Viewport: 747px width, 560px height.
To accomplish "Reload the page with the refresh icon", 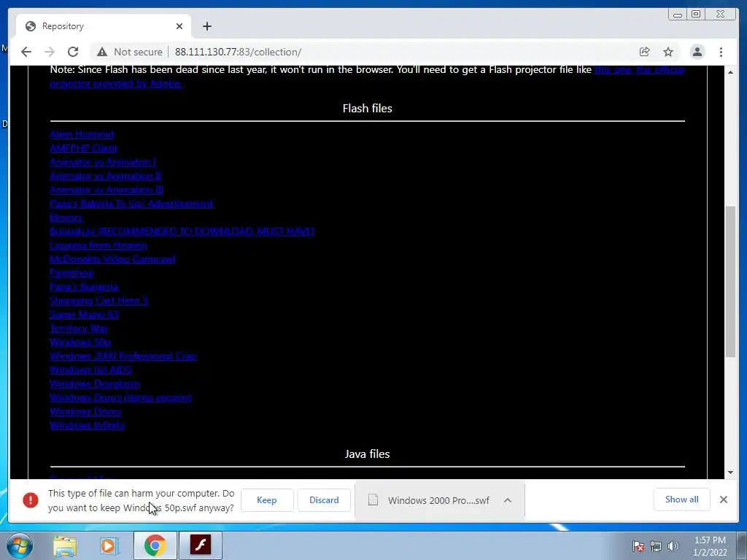I will (73, 52).
